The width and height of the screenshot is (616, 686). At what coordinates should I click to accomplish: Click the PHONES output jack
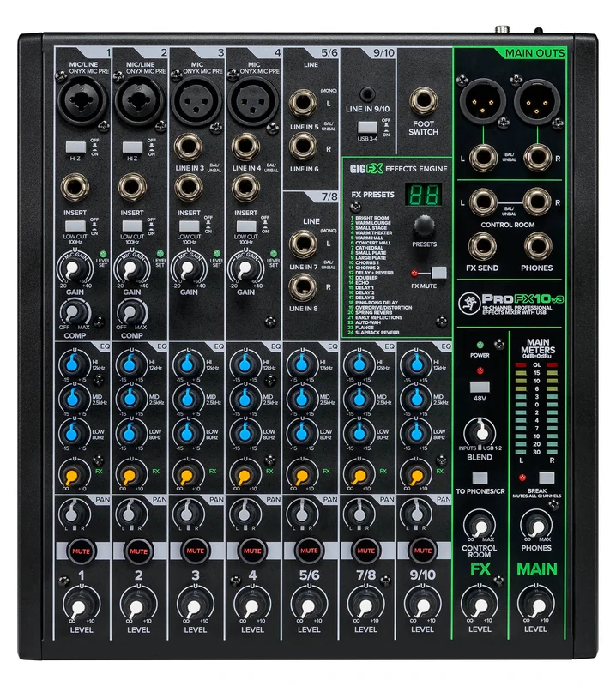point(537,247)
